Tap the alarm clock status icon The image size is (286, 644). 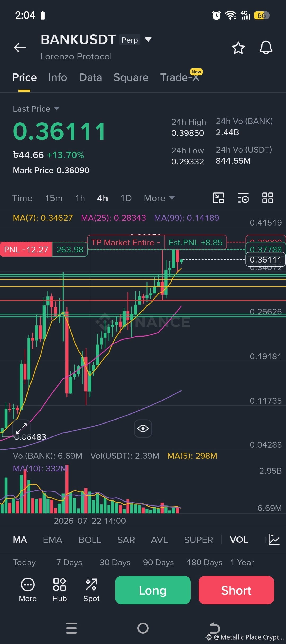(x=216, y=15)
